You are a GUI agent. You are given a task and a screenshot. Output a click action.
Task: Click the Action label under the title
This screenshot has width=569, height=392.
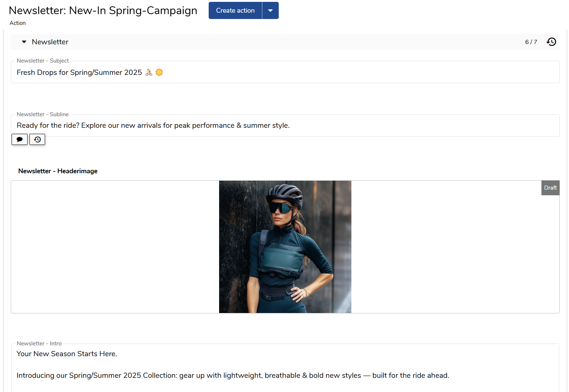tap(18, 23)
